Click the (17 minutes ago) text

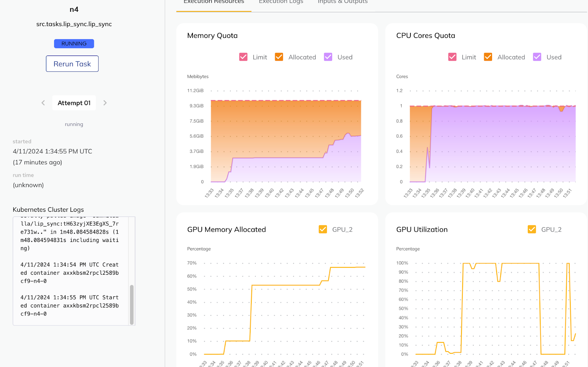click(37, 163)
